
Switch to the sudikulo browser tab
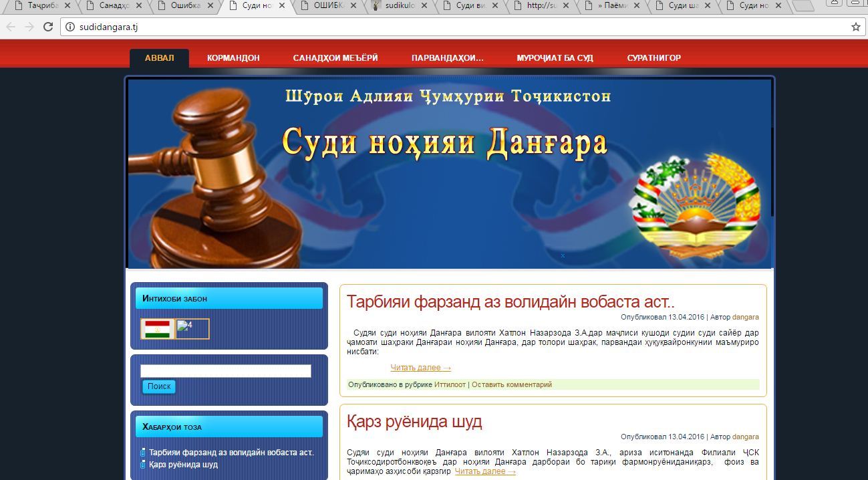click(400, 6)
